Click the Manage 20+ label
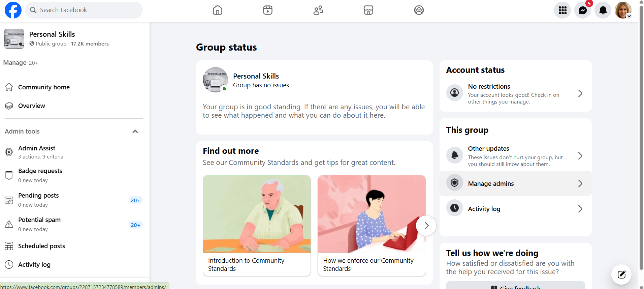 [x=21, y=63]
